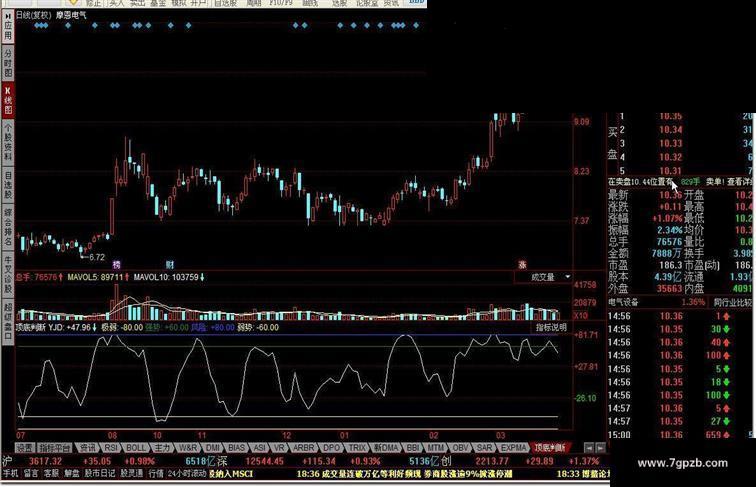Open 个股资料 stock info tab
756x487 pixels.
[x=8, y=143]
